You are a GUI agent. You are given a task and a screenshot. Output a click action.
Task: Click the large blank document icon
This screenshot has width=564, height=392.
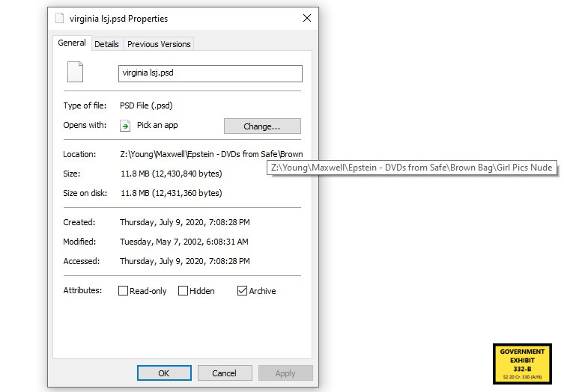pos(75,73)
